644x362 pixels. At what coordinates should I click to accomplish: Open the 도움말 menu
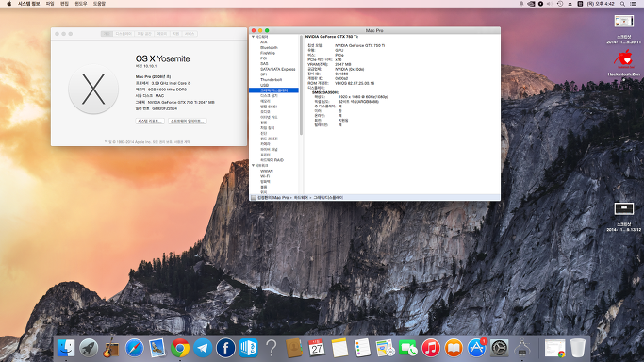(99, 4)
